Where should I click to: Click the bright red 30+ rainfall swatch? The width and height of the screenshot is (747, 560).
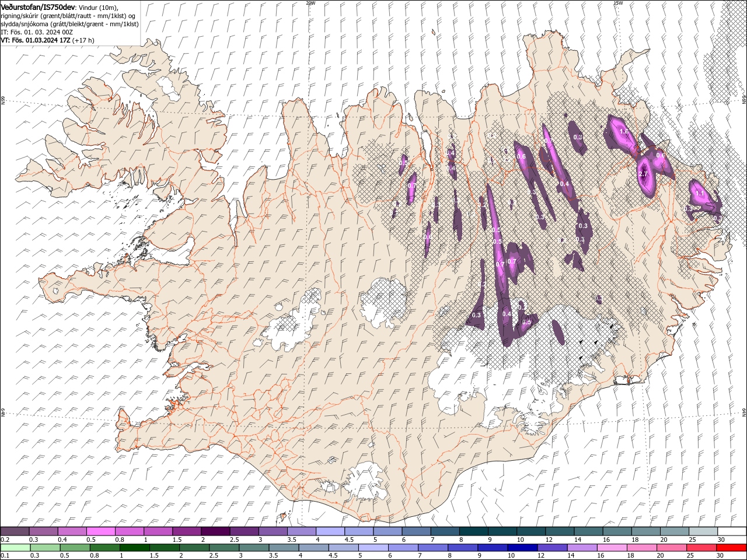pos(732,548)
